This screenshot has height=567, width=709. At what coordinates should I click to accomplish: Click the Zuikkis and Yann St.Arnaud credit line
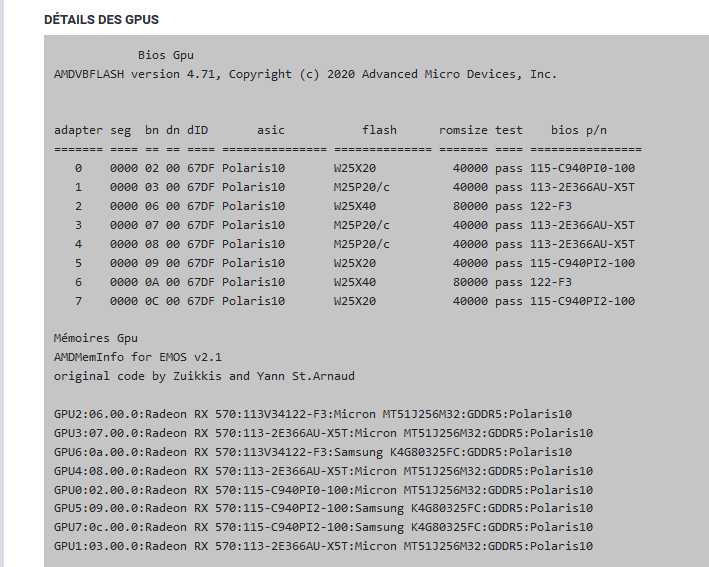point(204,376)
